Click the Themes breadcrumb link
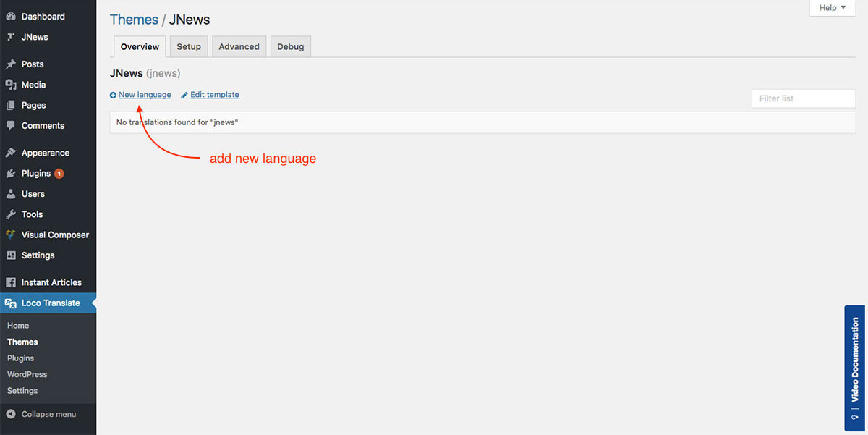Image resolution: width=868 pixels, height=435 pixels. 134,20
